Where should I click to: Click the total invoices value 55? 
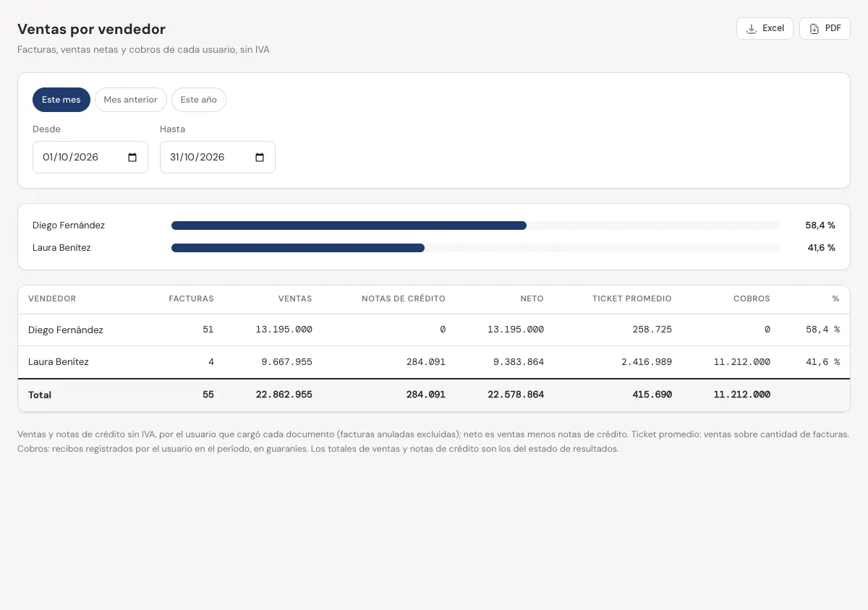[x=208, y=395]
